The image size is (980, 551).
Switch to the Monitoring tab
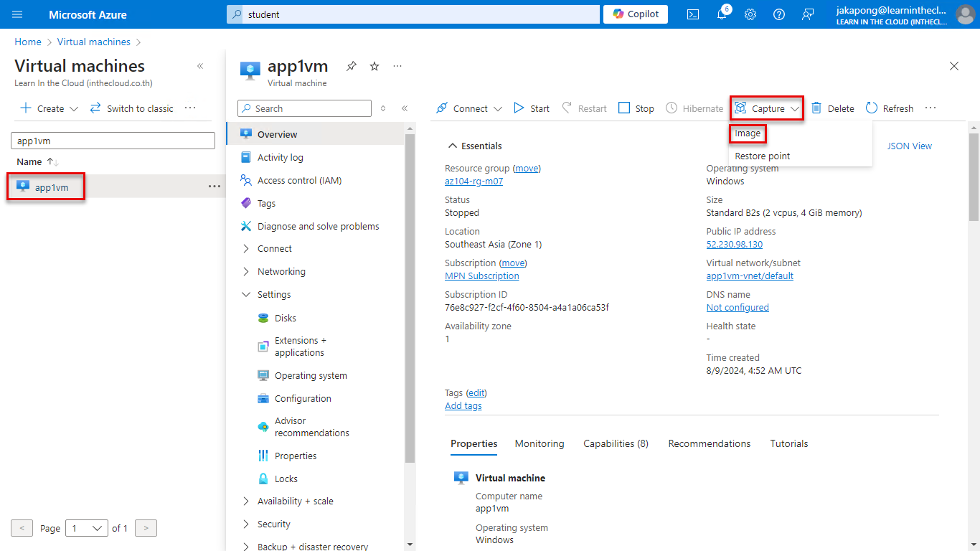540,443
